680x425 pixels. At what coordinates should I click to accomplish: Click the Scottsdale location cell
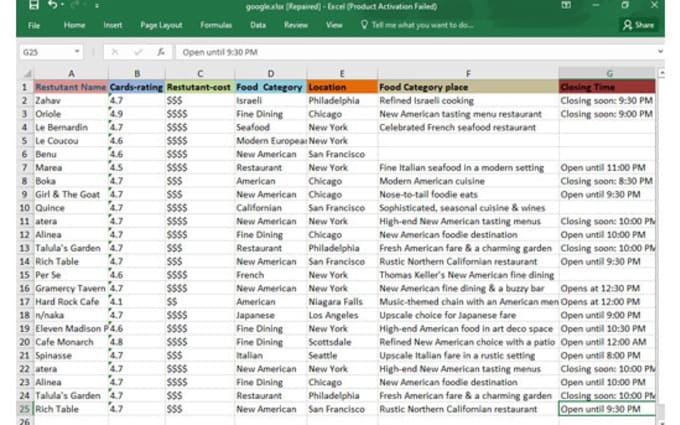pyautogui.click(x=342, y=342)
